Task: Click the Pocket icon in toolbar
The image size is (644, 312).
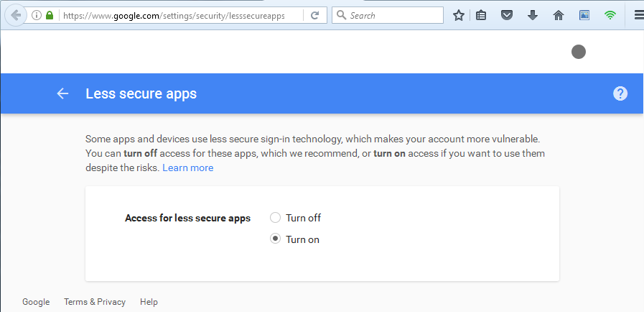Action: coord(507,15)
